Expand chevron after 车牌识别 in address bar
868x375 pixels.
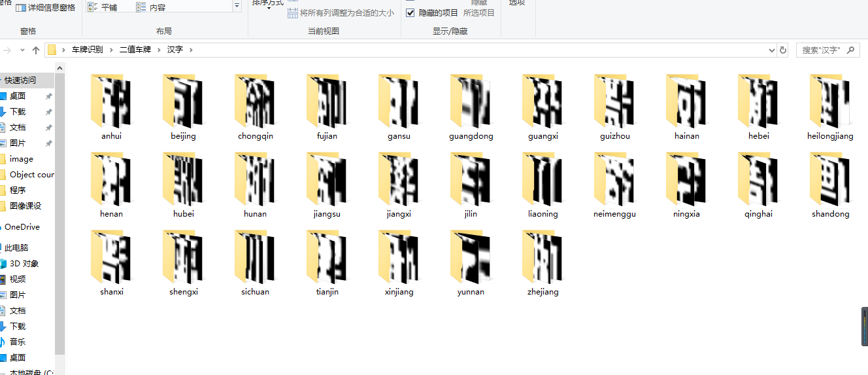112,50
